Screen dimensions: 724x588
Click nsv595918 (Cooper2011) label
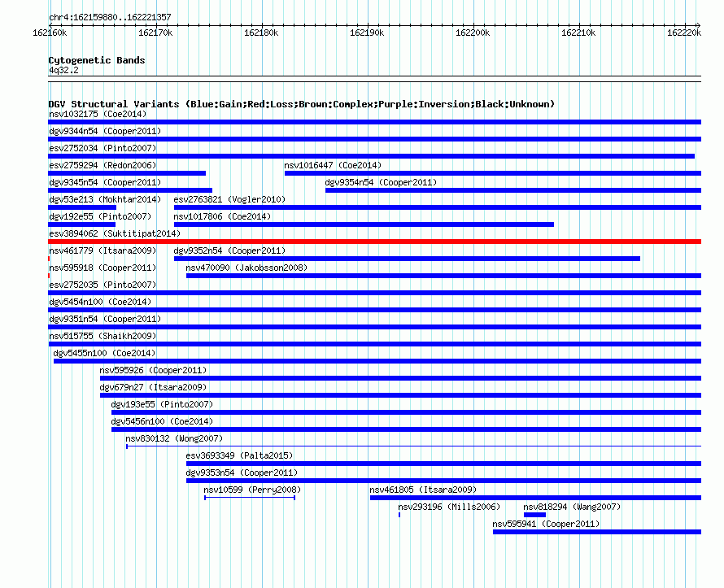pyautogui.click(x=102, y=268)
